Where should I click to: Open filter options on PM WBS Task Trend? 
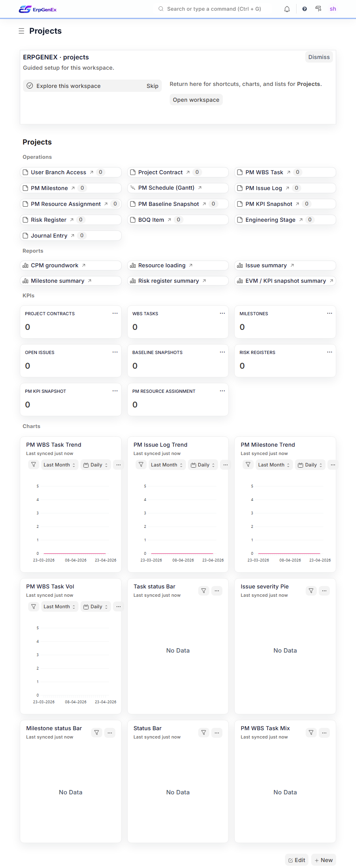pyautogui.click(x=33, y=464)
